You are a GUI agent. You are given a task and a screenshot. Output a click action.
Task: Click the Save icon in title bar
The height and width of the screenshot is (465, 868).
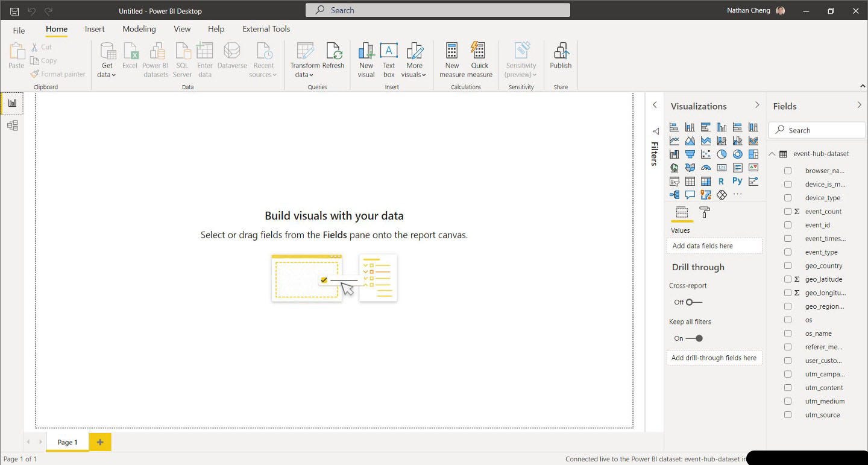coord(14,11)
